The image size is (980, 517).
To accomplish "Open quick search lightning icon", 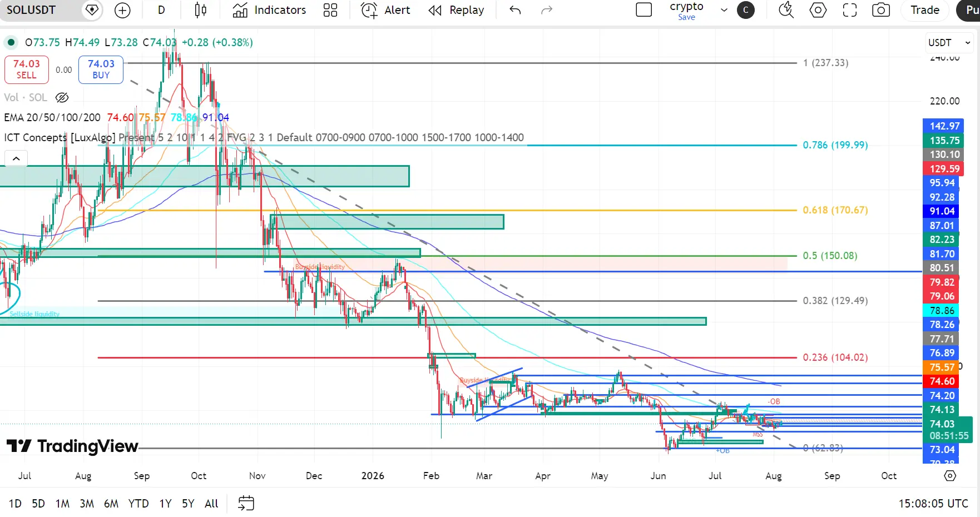I will click(786, 10).
